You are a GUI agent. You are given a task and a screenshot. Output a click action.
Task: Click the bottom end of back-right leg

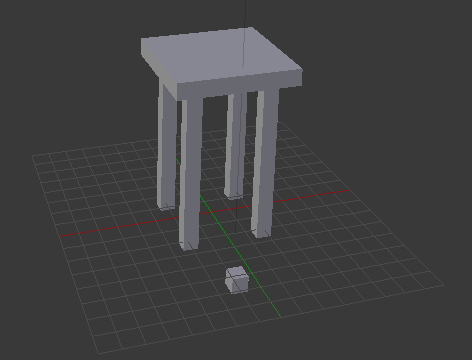point(234,196)
